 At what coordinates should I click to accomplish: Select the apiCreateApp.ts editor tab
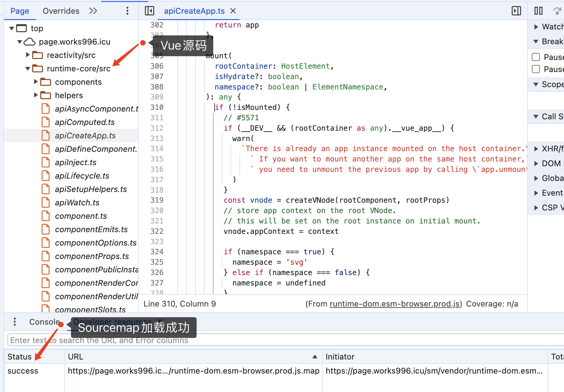pos(194,11)
